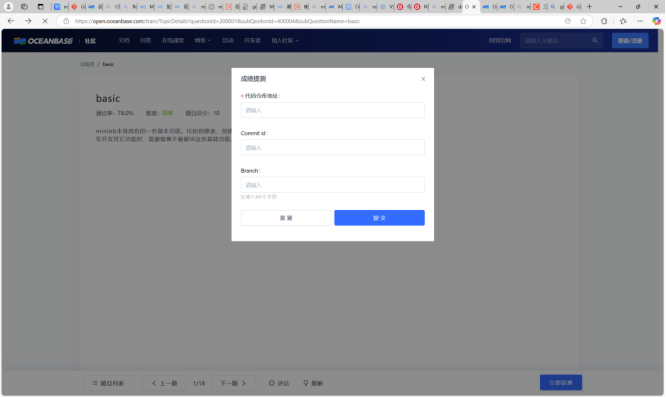Click the 回到官网 link in the header
666x397 pixels.
tap(500, 41)
